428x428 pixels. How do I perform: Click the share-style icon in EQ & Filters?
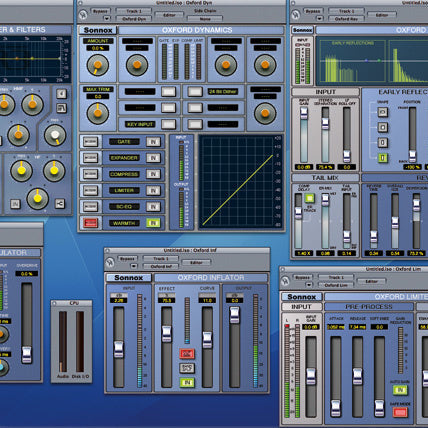pyautogui.click(x=60, y=203)
